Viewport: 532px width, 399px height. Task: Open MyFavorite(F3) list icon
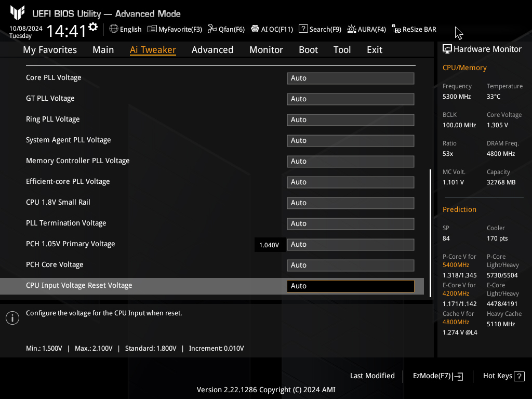click(152, 29)
